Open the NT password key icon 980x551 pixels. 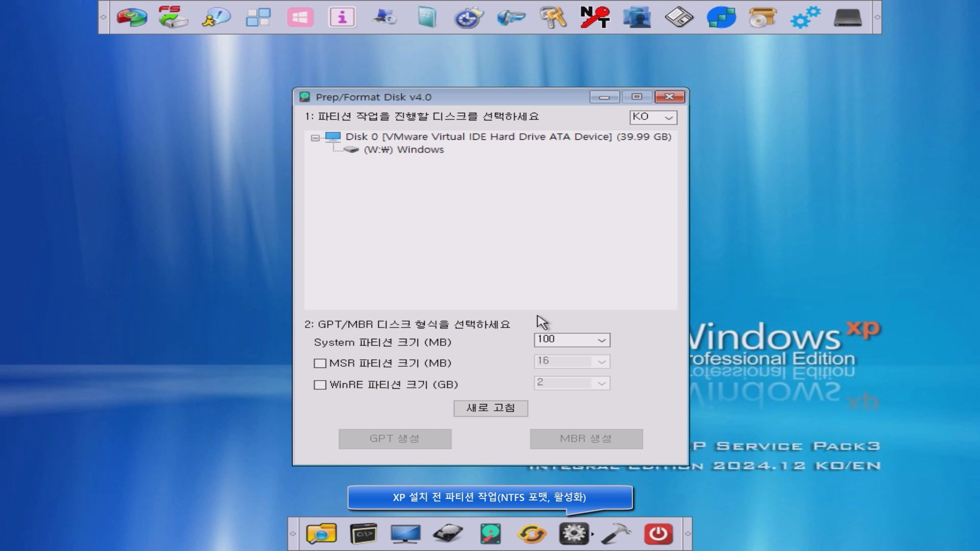tap(595, 17)
